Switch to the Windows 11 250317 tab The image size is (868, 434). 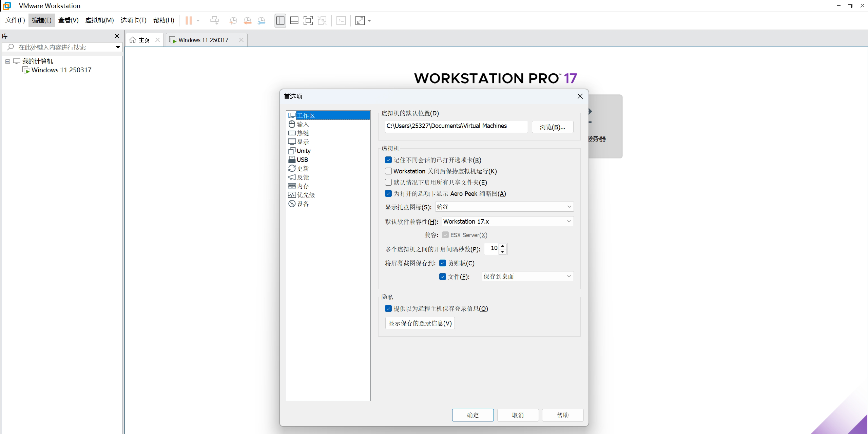click(x=203, y=40)
